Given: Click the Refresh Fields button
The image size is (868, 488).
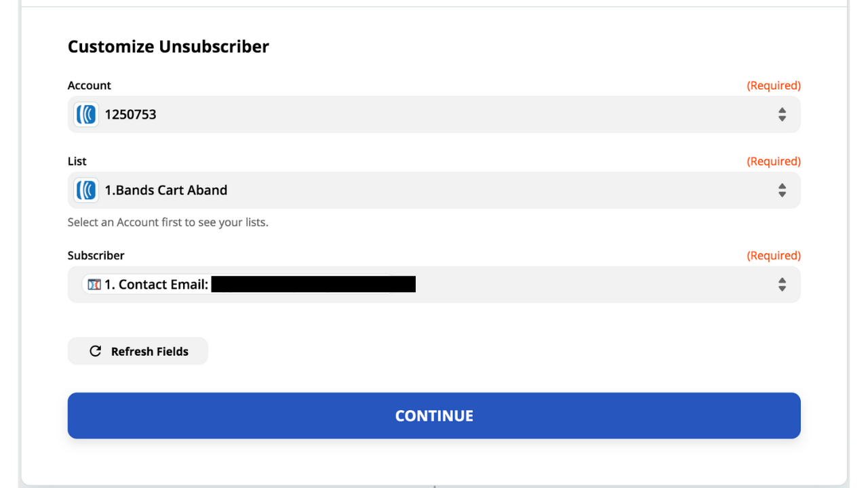Looking at the screenshot, I should pyautogui.click(x=138, y=351).
